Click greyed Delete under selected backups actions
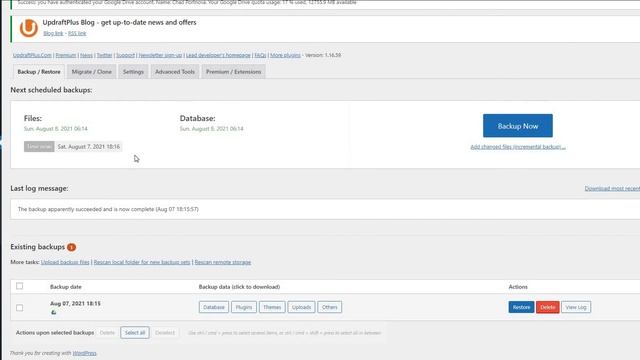 [x=107, y=333]
